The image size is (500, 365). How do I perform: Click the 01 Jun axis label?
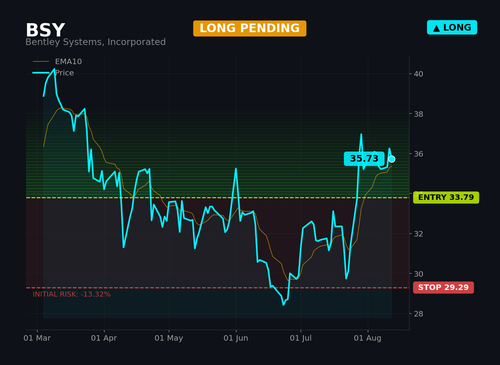[x=236, y=338]
